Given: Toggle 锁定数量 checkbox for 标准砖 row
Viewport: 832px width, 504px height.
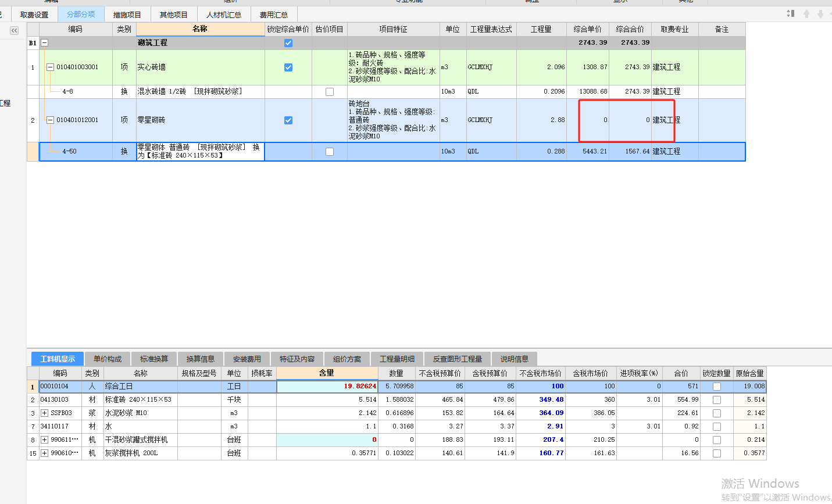Looking at the screenshot, I should 717,400.
